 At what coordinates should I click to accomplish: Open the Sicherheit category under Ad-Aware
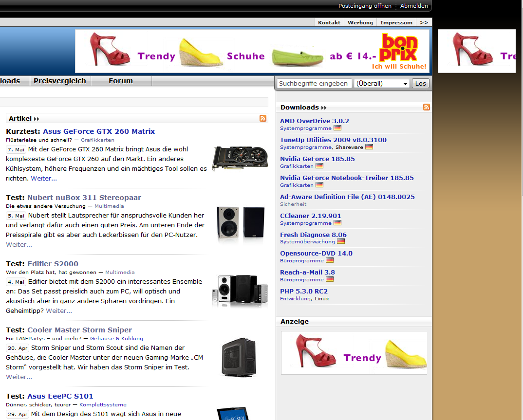tap(293, 204)
